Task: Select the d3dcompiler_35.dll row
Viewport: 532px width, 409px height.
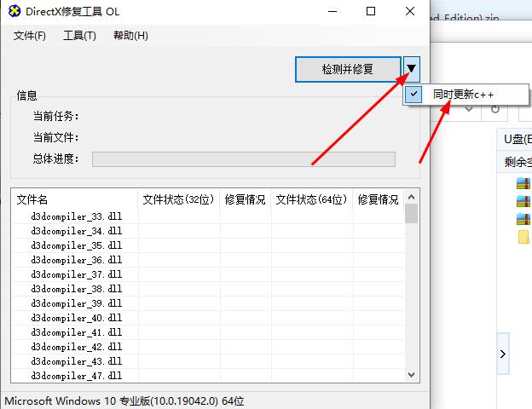Action: point(208,245)
